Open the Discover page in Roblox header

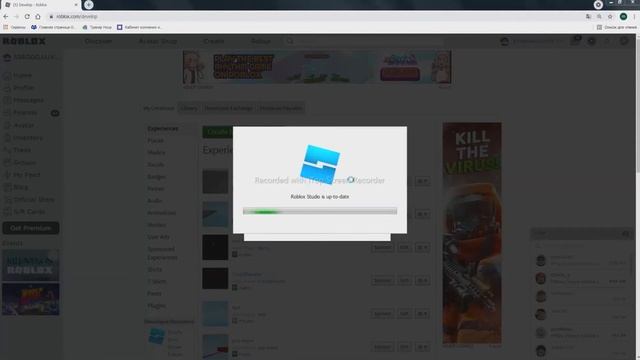pos(98,41)
